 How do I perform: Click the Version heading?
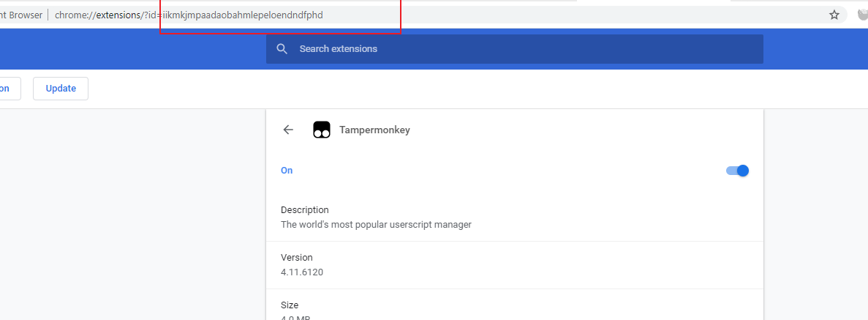pos(296,258)
